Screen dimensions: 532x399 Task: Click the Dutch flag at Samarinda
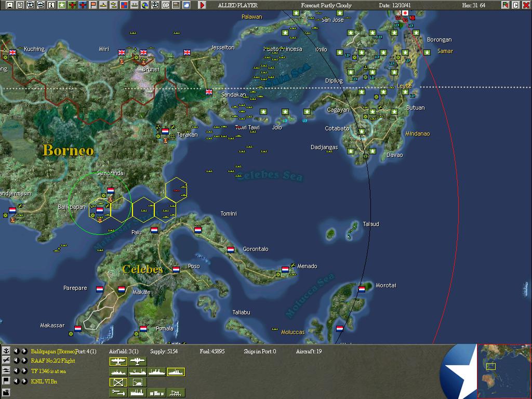click(x=110, y=191)
